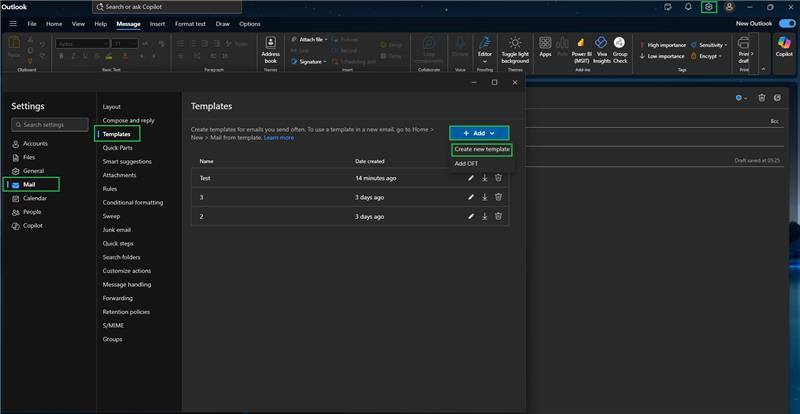800x414 pixels.
Task: Download the template named 2
Action: (x=485, y=216)
